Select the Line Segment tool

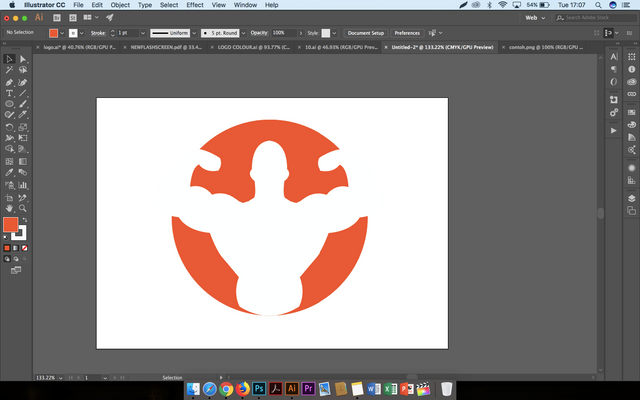coord(23,93)
